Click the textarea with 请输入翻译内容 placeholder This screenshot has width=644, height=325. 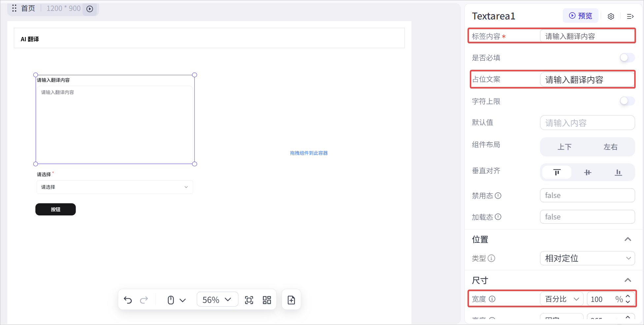point(115,124)
